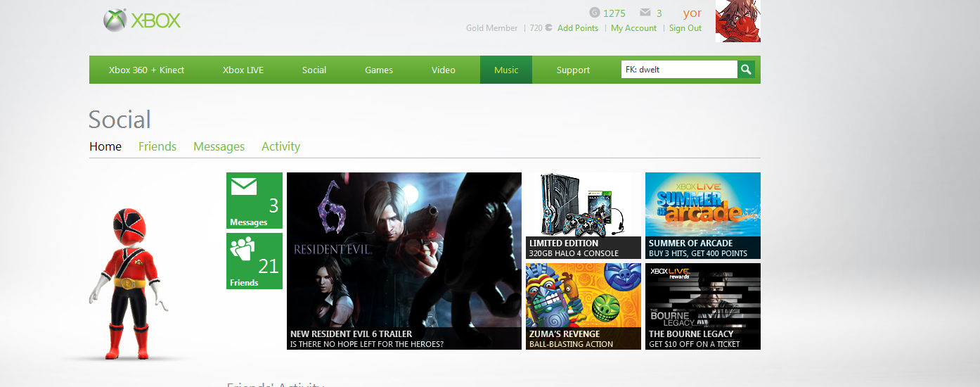
Task: Click the search magnifier button
Action: tap(746, 70)
